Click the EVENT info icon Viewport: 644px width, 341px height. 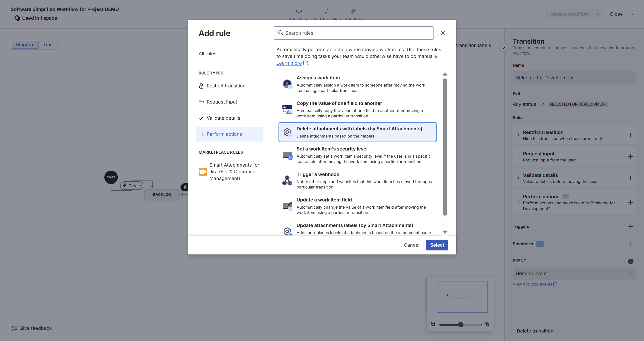coord(631,261)
